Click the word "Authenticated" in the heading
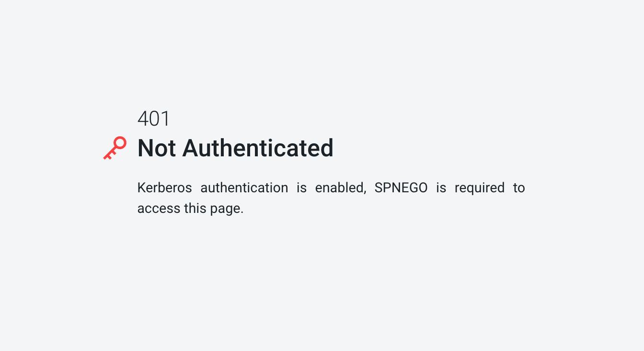Screen dimensions: 644x351 pyautogui.click(x=258, y=148)
